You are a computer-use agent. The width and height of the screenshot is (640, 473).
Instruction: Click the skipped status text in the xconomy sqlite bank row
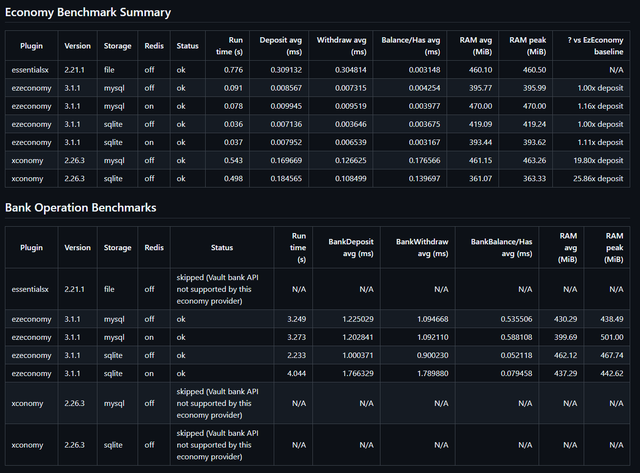(x=217, y=445)
